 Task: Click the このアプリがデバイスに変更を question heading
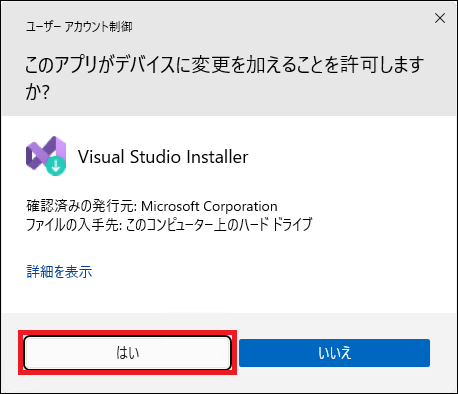click(224, 78)
